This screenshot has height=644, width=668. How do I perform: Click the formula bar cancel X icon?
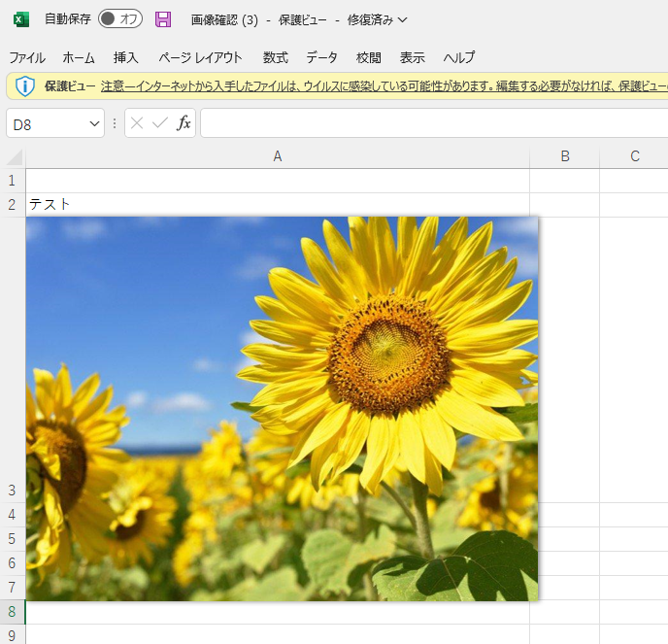tap(137, 123)
